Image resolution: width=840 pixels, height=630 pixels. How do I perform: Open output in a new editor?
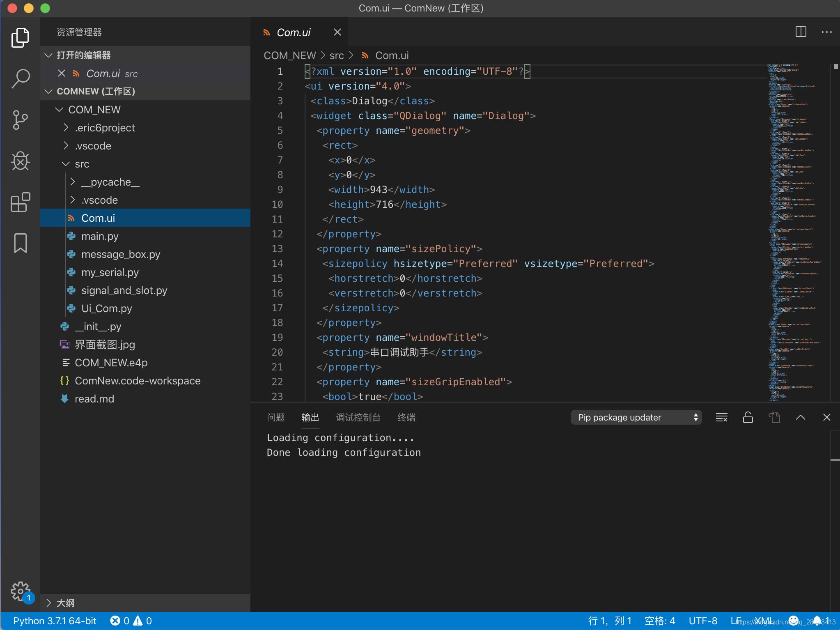774,417
